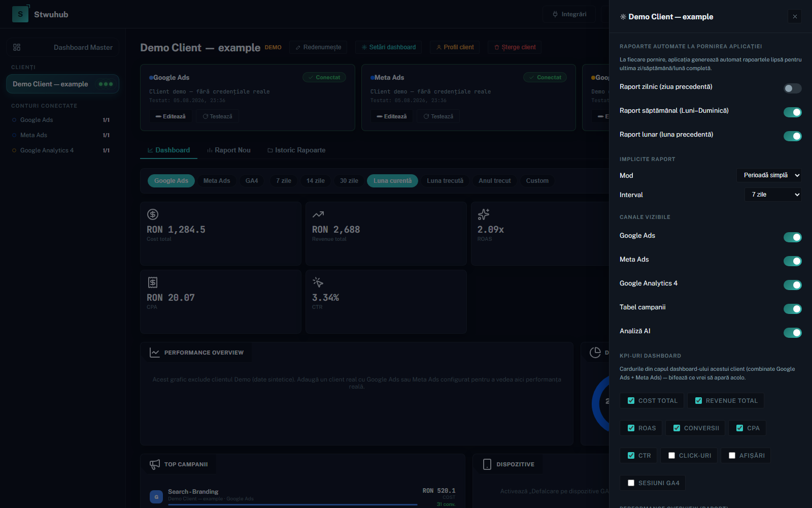
Task: Click the Integrări button
Action: click(x=569, y=14)
